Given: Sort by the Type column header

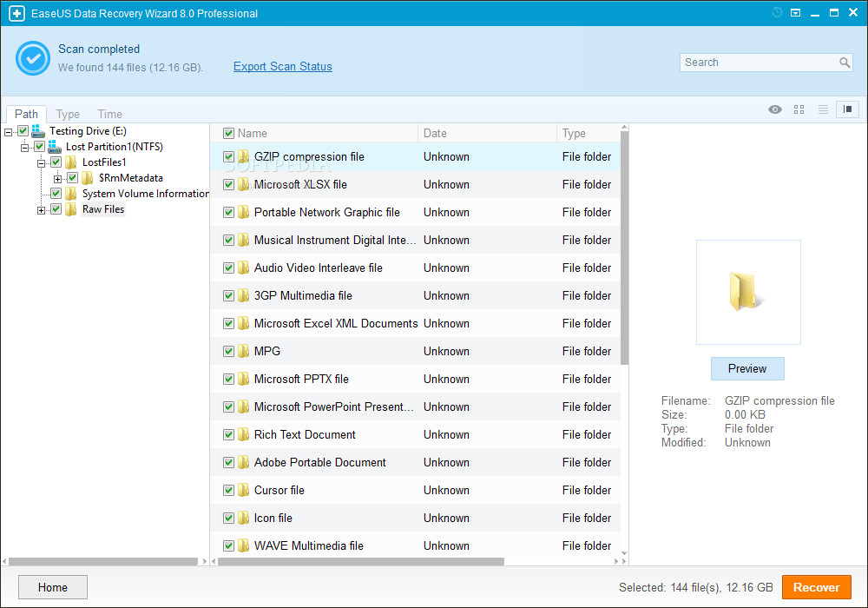Looking at the screenshot, I should coord(574,134).
